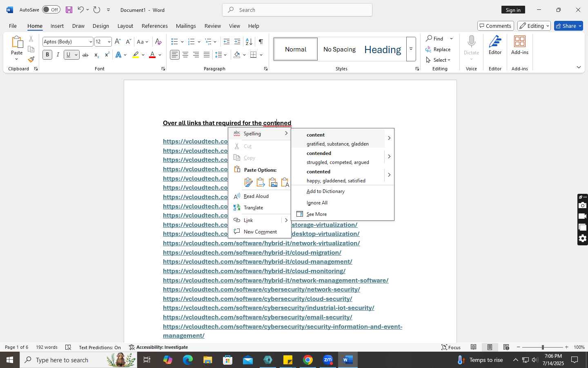
Task: Choose Read Aloud from context menu
Action: tap(259, 196)
